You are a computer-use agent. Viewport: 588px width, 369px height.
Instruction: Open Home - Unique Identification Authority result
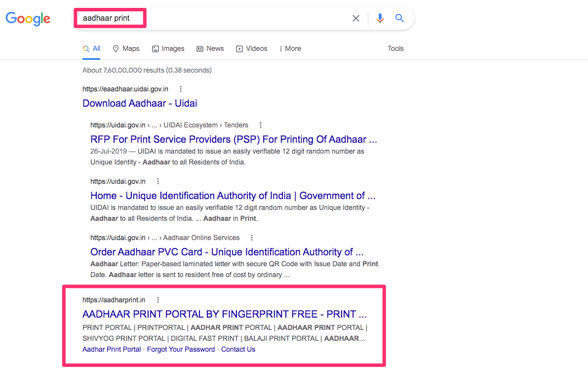233,196
